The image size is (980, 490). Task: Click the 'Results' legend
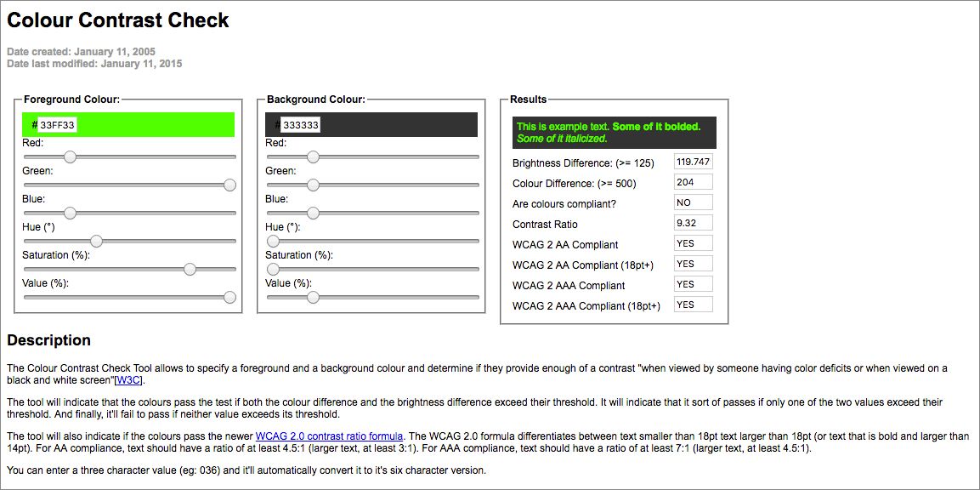[x=528, y=100]
